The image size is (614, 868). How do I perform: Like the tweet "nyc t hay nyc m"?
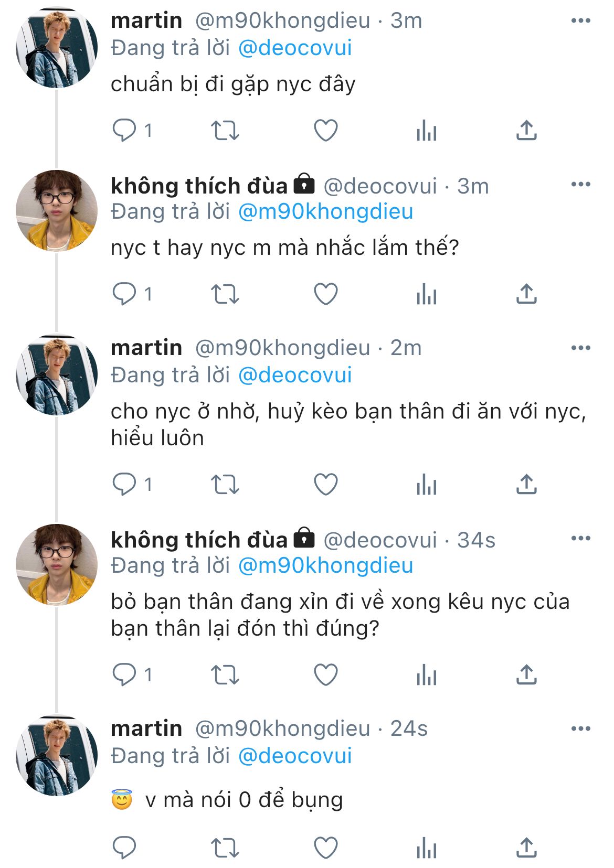pos(325,294)
